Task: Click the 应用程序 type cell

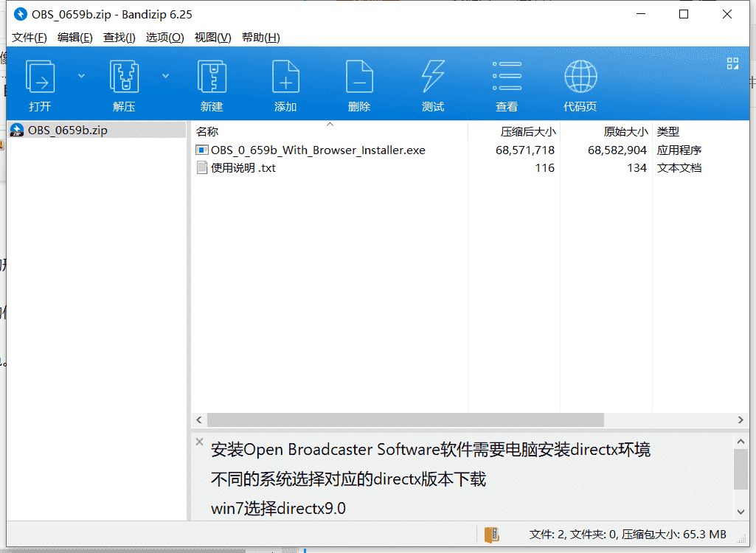Action: 679,150
